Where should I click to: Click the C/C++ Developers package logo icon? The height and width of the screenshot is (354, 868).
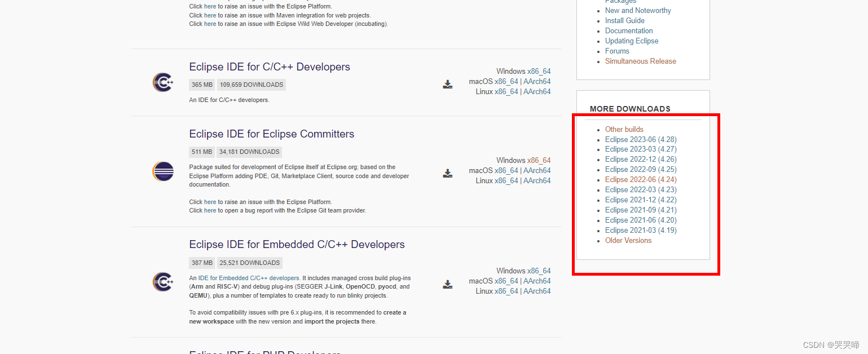163,82
